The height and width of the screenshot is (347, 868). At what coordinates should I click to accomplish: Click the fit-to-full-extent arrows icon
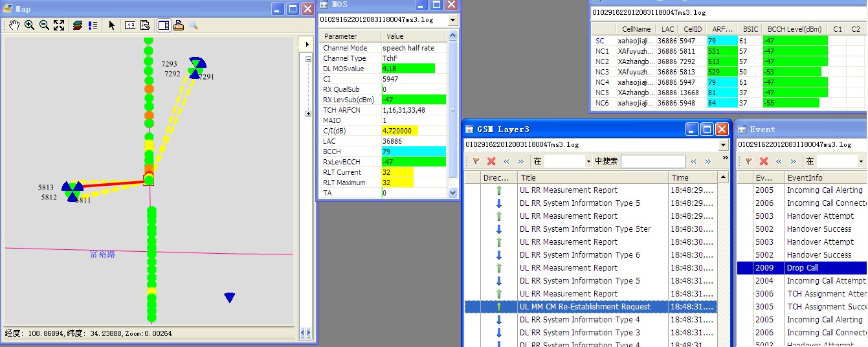pyautogui.click(x=59, y=25)
